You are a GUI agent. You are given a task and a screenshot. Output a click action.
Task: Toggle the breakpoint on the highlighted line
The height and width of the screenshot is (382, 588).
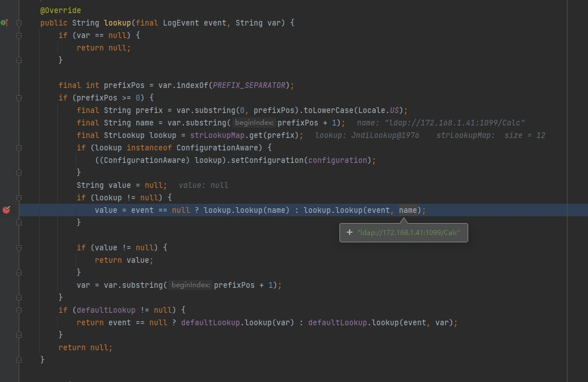click(6, 210)
